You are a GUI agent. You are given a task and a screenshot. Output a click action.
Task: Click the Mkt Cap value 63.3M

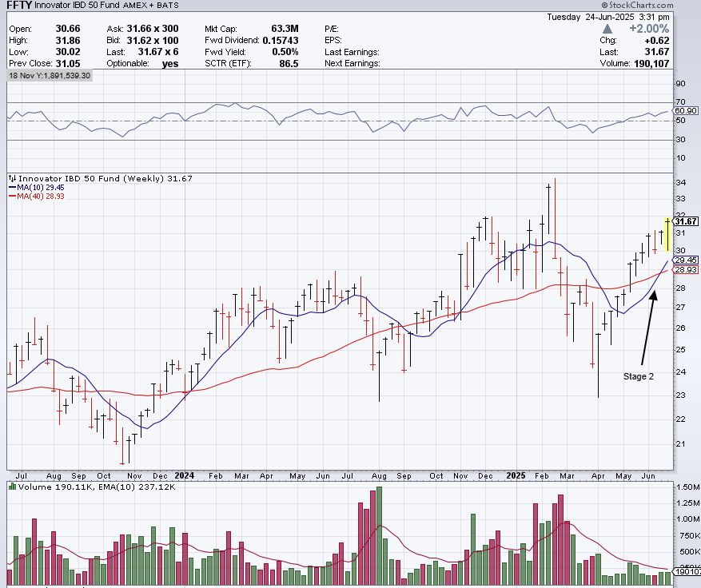point(285,29)
